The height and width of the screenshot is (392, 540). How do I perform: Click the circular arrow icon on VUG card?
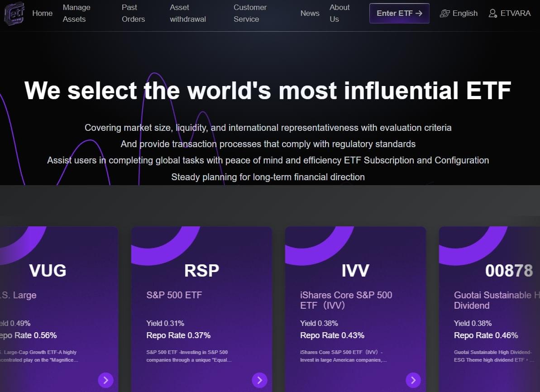[x=105, y=380]
